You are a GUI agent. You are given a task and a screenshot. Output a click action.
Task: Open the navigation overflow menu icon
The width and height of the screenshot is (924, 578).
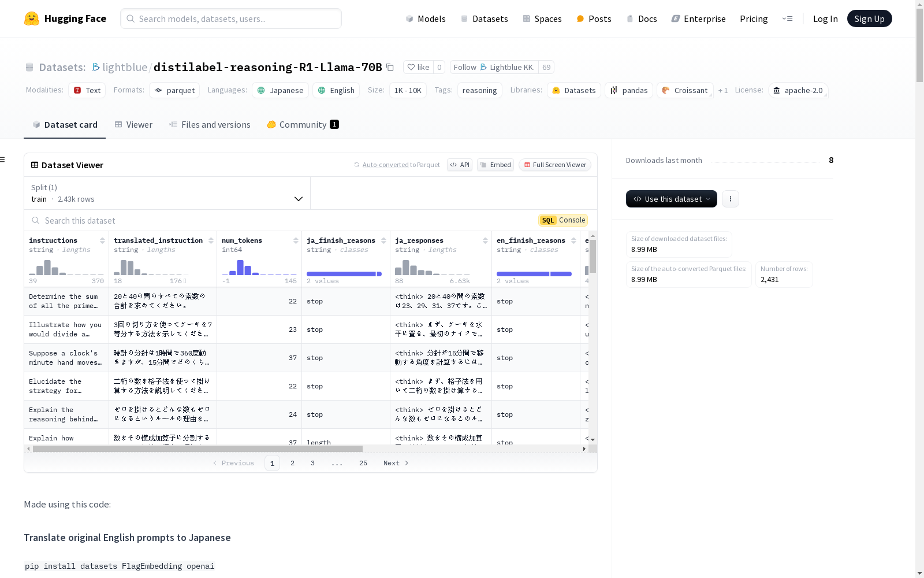pos(787,18)
